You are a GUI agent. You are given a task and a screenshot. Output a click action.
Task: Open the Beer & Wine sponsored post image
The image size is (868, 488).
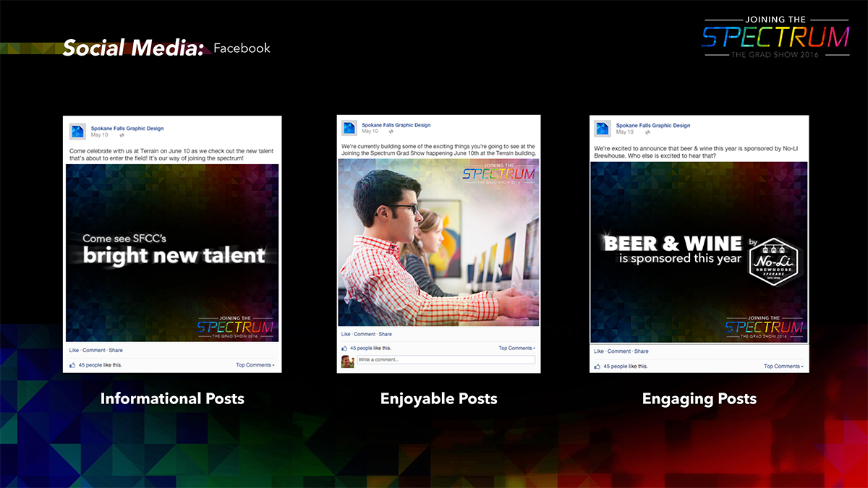pos(699,252)
